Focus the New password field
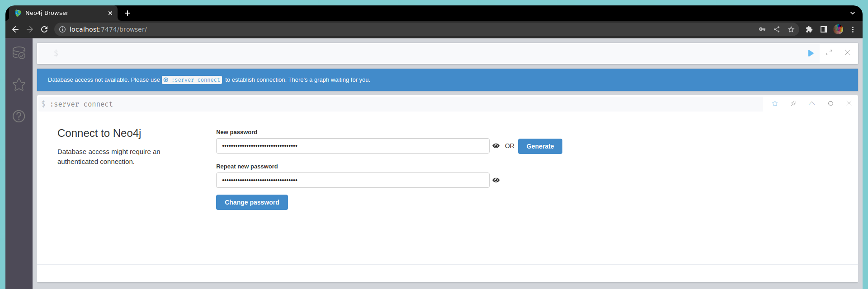This screenshot has height=289, width=868. [353, 146]
